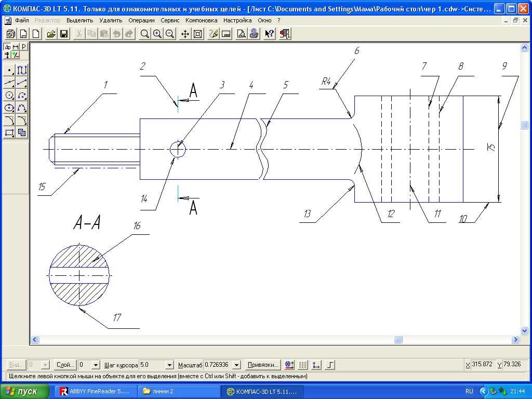Select the Hatch fill tool
The height and width of the screenshot is (399, 532).
click(x=21, y=133)
